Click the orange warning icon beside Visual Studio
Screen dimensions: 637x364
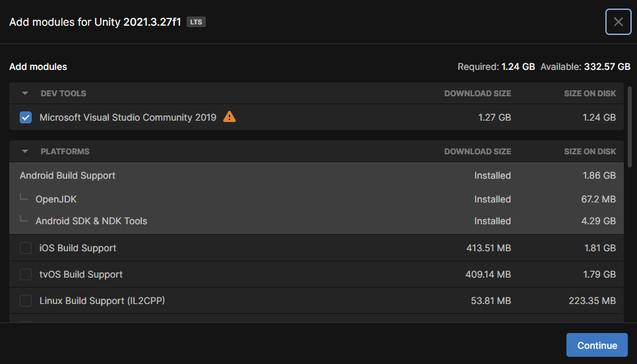point(229,117)
